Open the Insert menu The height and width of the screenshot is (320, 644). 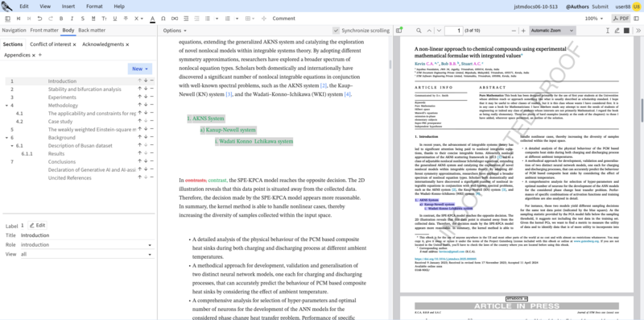pyautogui.click(x=68, y=6)
